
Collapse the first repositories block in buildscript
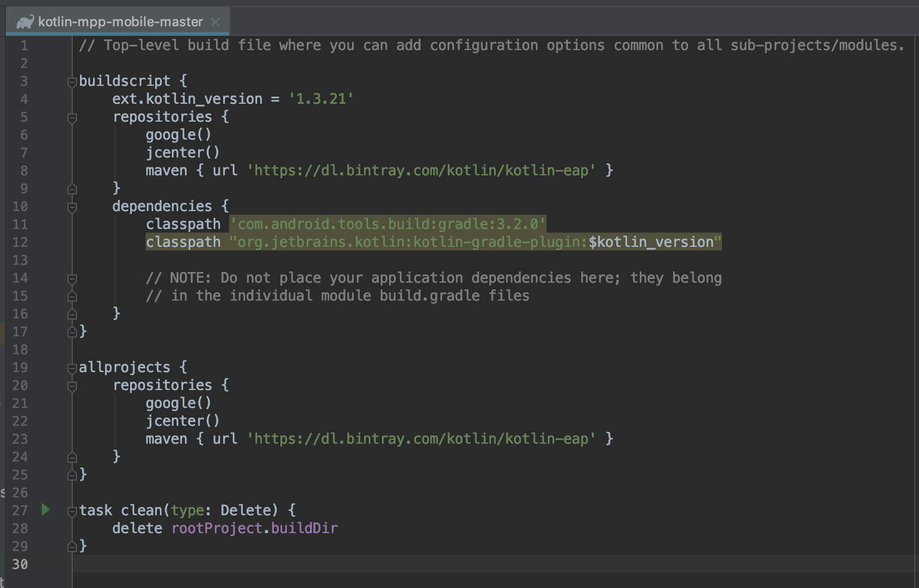[x=72, y=117]
